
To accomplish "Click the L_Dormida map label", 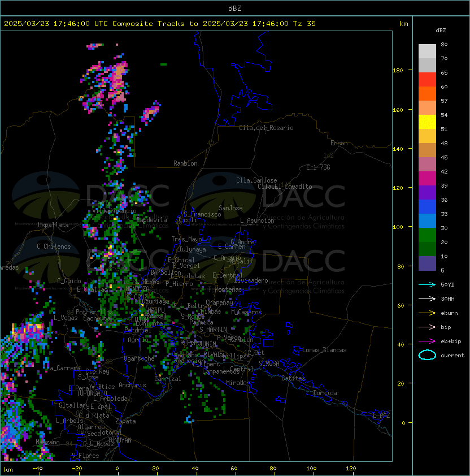I will point(321,393).
